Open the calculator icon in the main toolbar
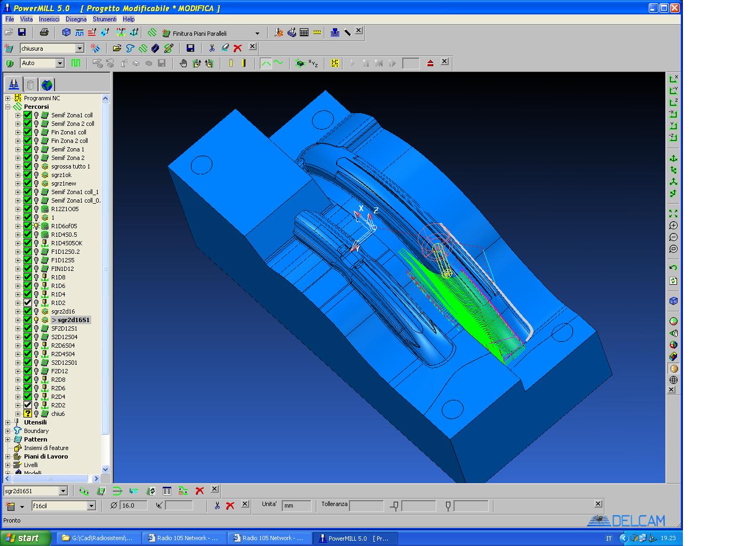Viewport: 756px width, 546px height. 304,33
